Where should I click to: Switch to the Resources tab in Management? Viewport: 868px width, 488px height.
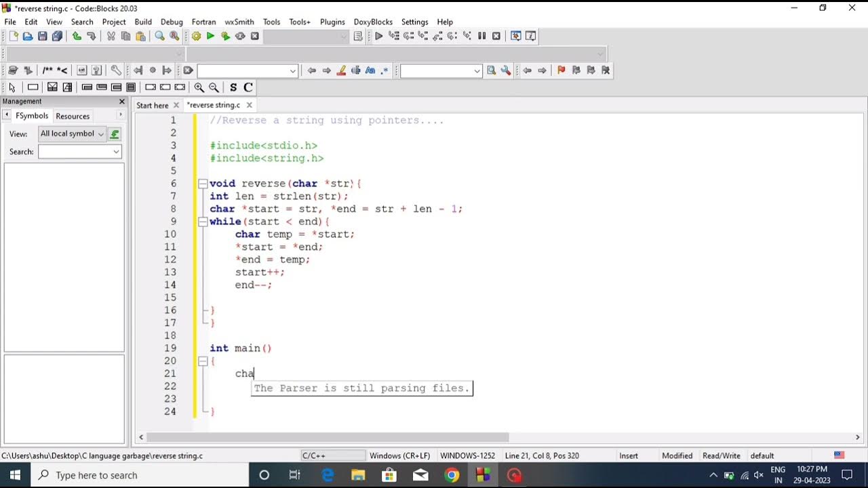[x=73, y=116]
